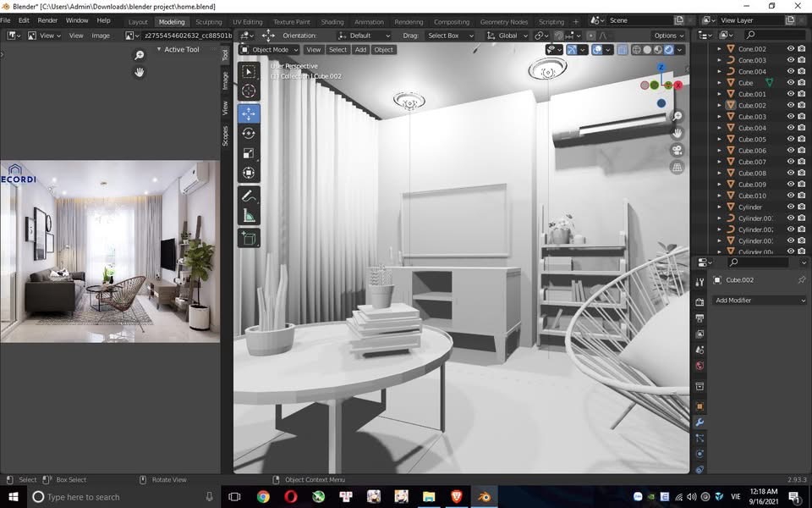Select the Measure tool
Image resolution: width=812 pixels, height=508 pixels.
(x=249, y=216)
